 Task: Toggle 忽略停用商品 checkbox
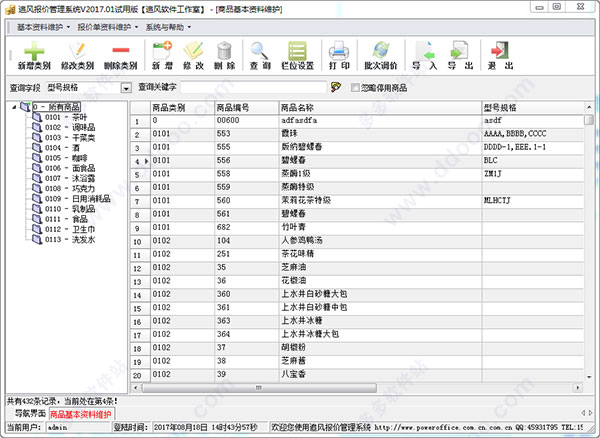(x=355, y=88)
